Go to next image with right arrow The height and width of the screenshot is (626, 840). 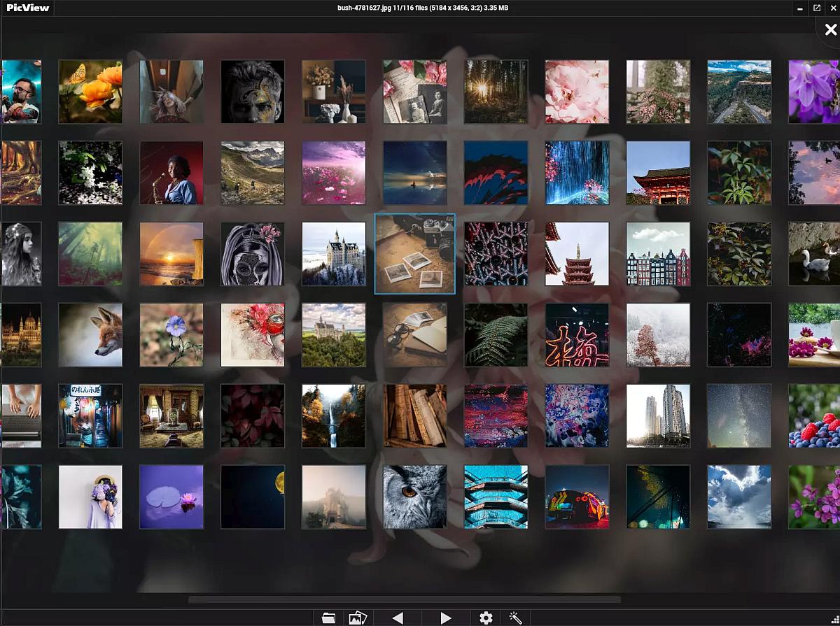(445, 618)
